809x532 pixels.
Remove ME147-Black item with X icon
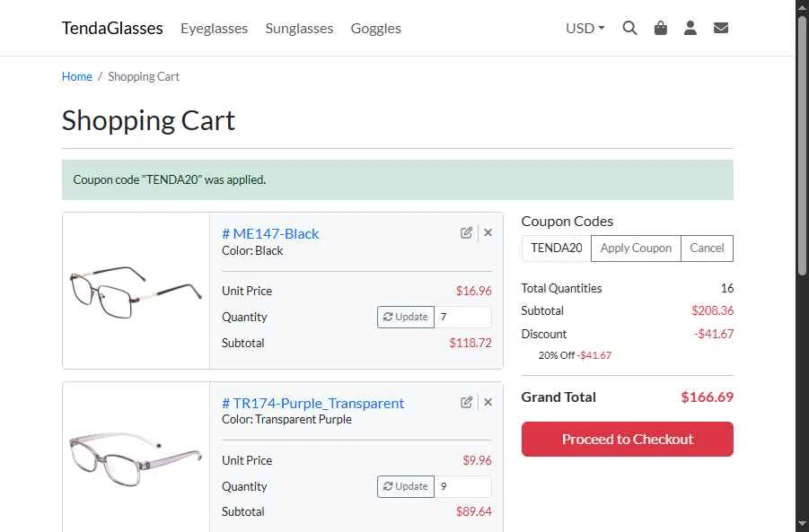[488, 232]
